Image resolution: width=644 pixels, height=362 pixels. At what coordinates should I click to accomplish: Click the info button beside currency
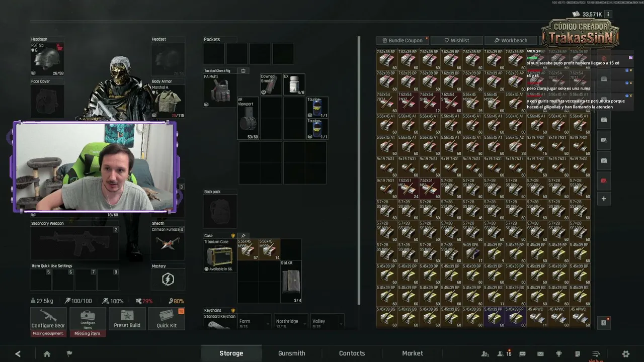coord(608,15)
